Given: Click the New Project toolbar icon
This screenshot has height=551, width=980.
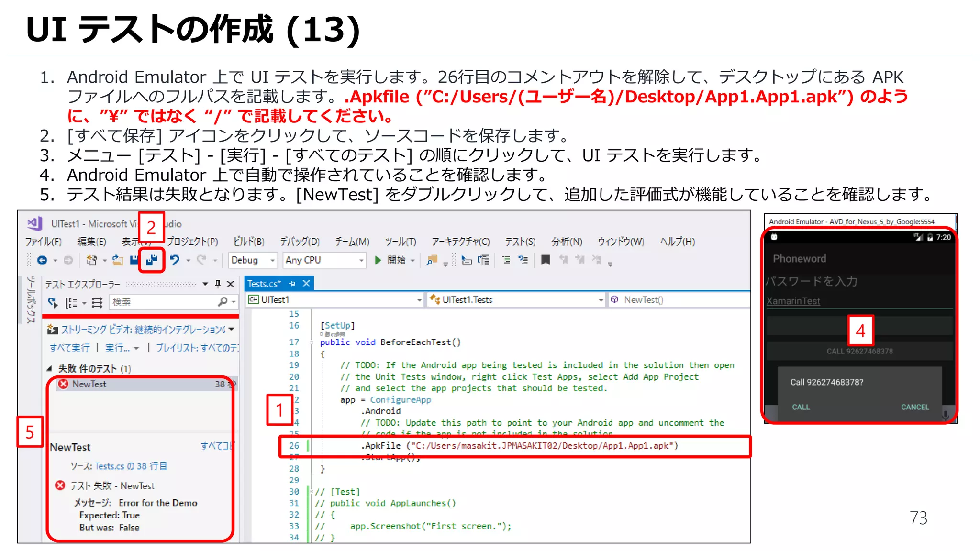Looking at the screenshot, I should point(91,260).
